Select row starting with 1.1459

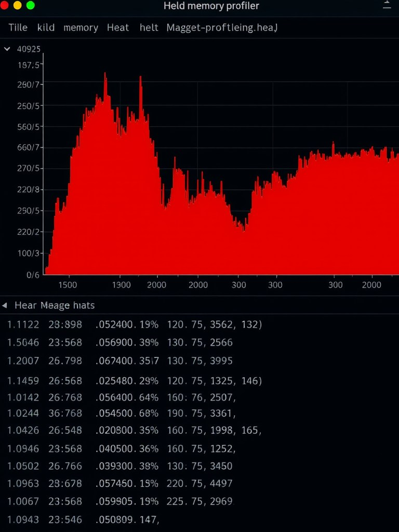pos(135,381)
